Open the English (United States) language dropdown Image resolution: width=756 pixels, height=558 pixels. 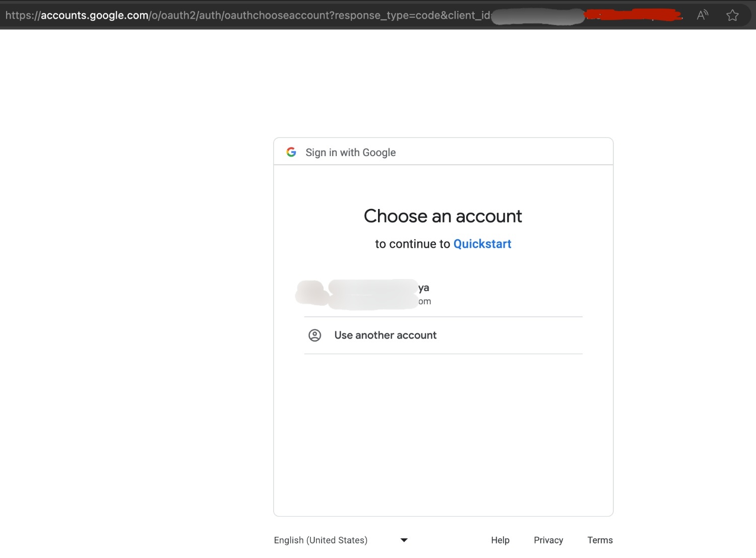341,540
